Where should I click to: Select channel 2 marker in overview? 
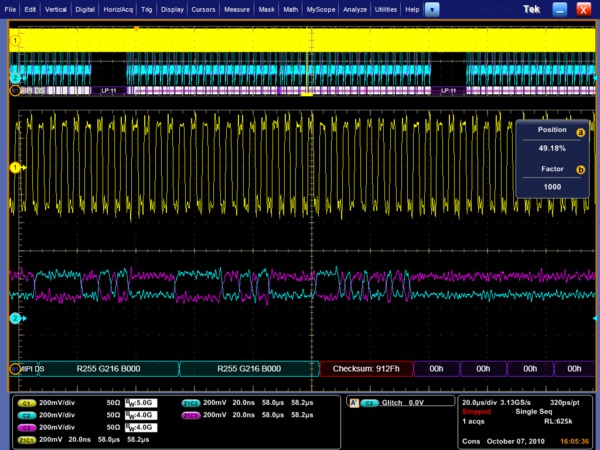click(15, 78)
